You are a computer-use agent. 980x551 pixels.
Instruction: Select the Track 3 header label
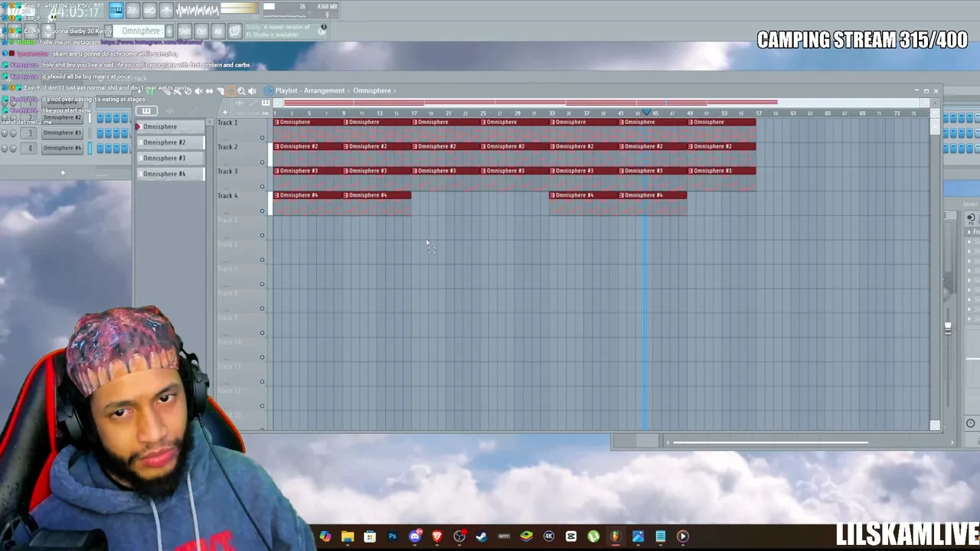[227, 171]
